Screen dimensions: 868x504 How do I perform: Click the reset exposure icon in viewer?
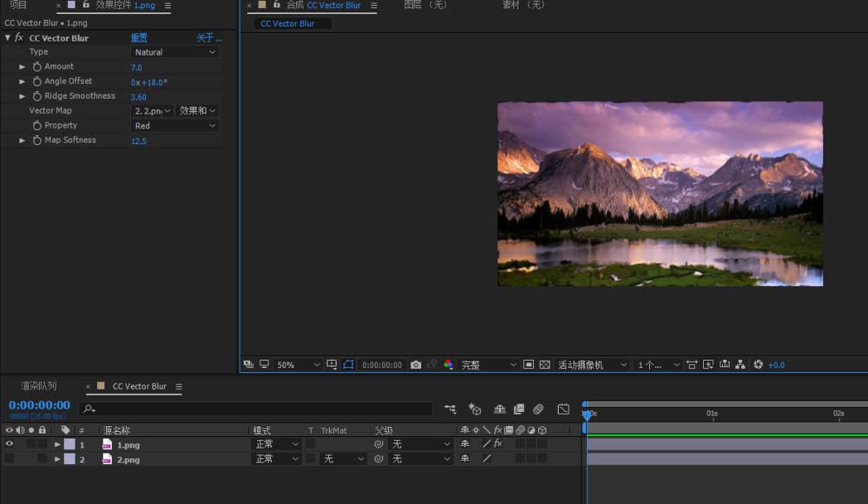758,365
